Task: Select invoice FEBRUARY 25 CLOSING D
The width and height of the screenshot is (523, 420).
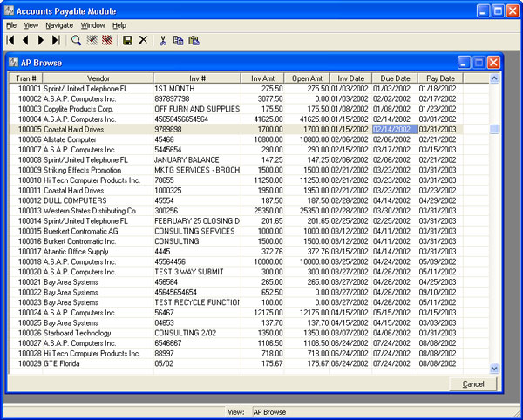Action: pos(197,221)
